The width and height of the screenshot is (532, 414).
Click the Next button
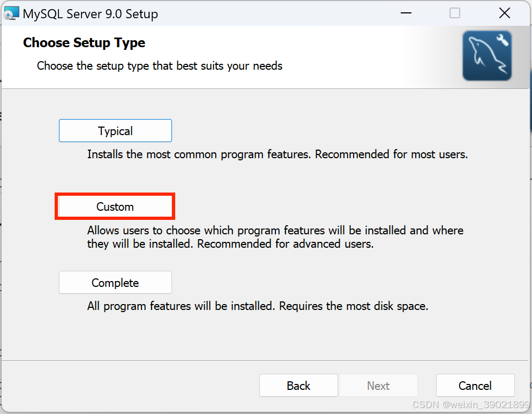point(378,385)
